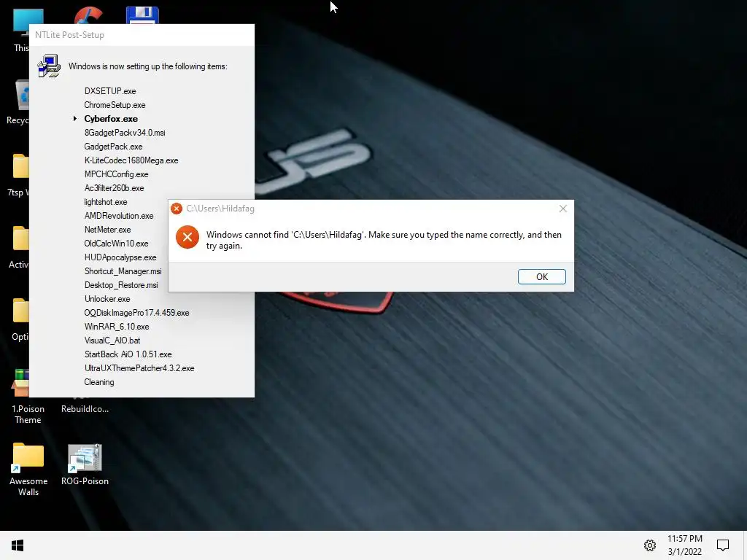Open the Windows Start menu

coord(18,545)
